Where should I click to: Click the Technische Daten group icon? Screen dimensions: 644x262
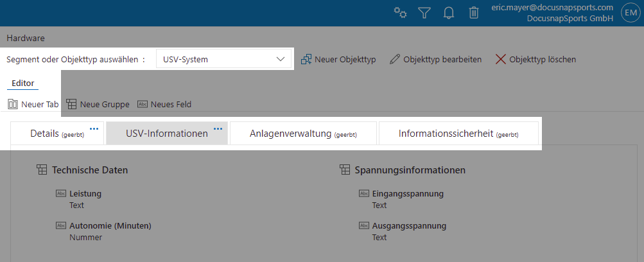click(42, 170)
